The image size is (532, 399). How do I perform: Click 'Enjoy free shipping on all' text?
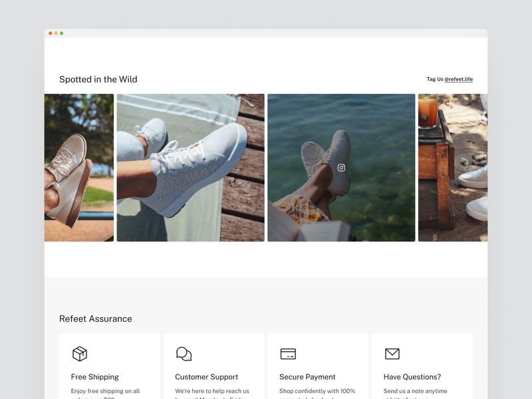pyautogui.click(x=105, y=391)
